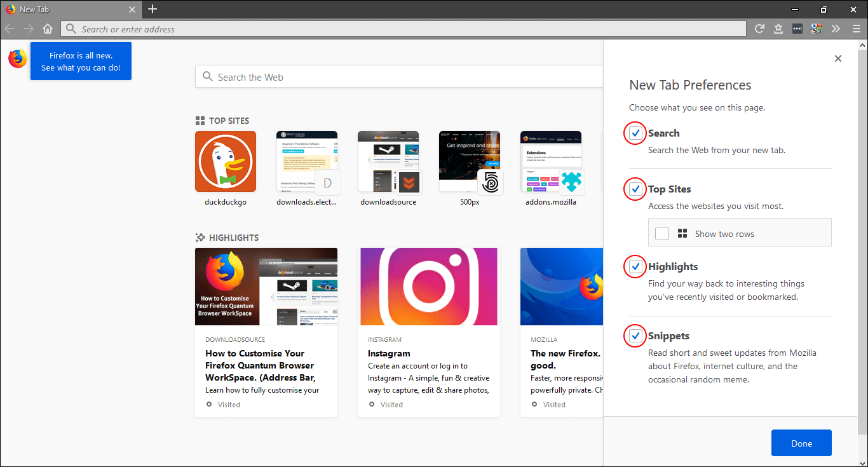Expand the toolbar overflow chevron
The width and height of the screenshot is (868, 467).
pyautogui.click(x=836, y=29)
